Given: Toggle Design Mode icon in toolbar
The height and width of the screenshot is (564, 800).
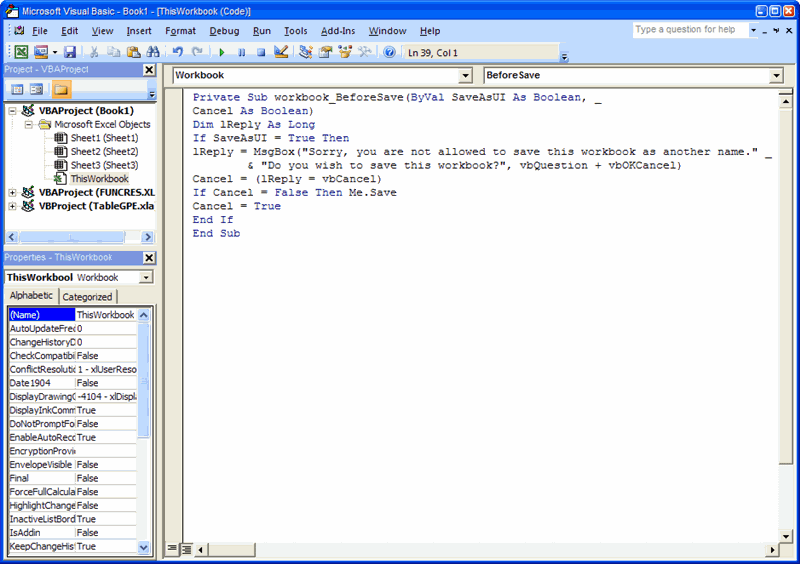Looking at the screenshot, I should pos(281,52).
